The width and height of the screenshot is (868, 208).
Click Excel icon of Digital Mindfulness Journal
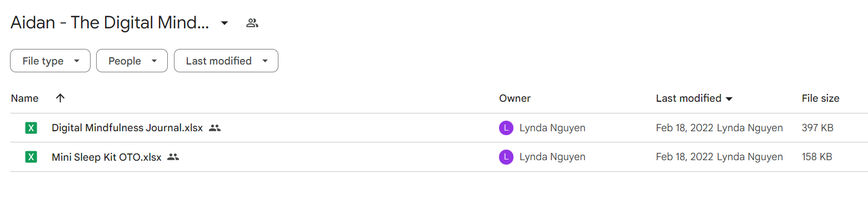point(31,128)
